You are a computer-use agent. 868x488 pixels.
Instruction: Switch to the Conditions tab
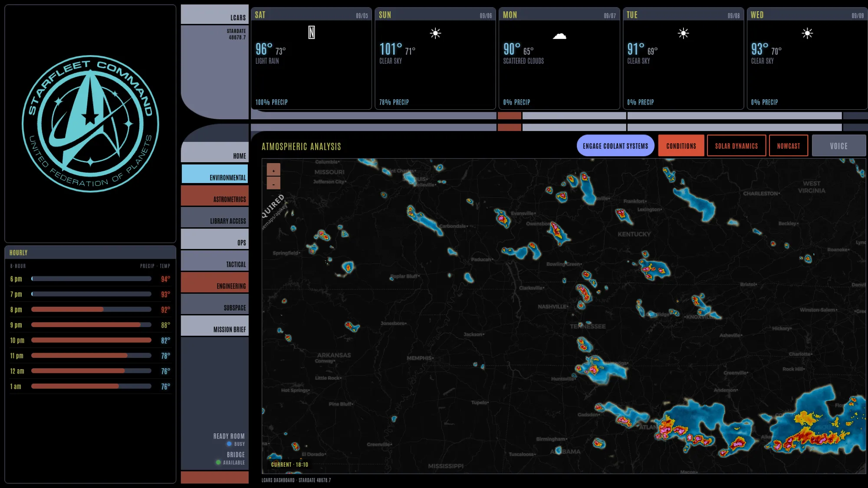coord(681,146)
